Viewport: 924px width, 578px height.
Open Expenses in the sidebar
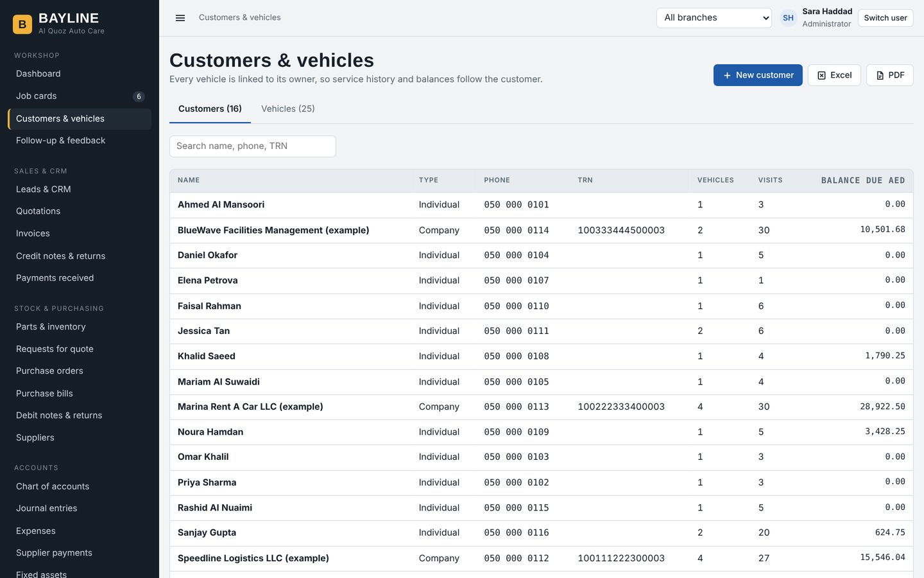coord(80,531)
